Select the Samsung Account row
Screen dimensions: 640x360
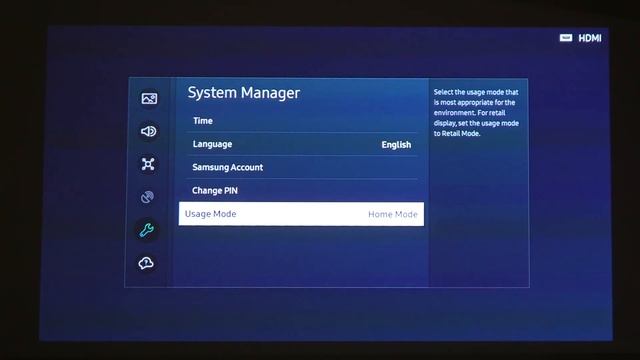pos(302,167)
